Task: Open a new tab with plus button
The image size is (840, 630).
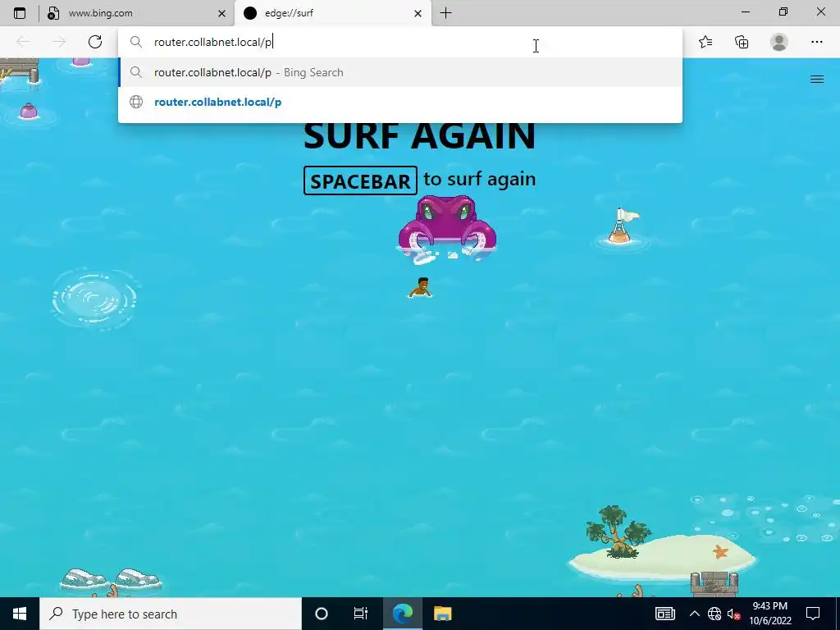Action: tap(445, 13)
